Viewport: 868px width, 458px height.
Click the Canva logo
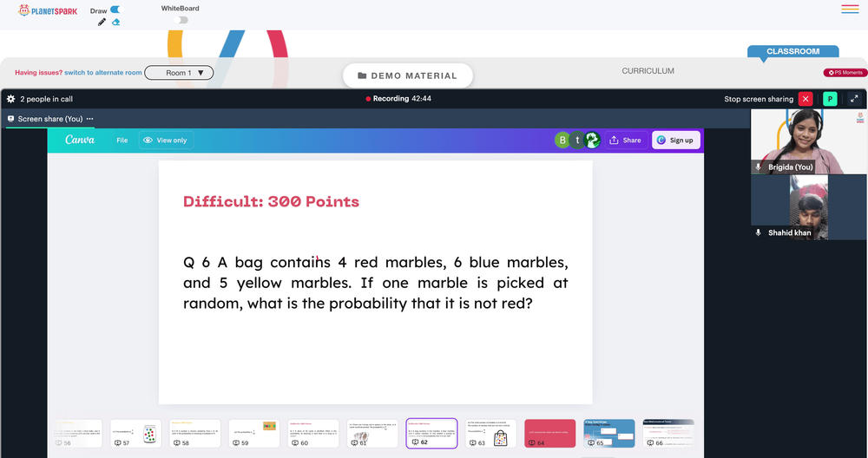pyautogui.click(x=80, y=140)
